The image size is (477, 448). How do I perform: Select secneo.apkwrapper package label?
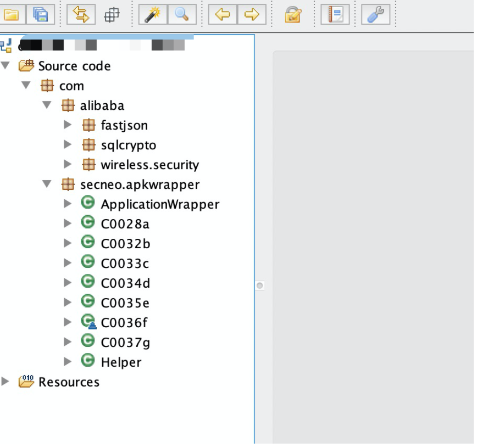point(140,185)
